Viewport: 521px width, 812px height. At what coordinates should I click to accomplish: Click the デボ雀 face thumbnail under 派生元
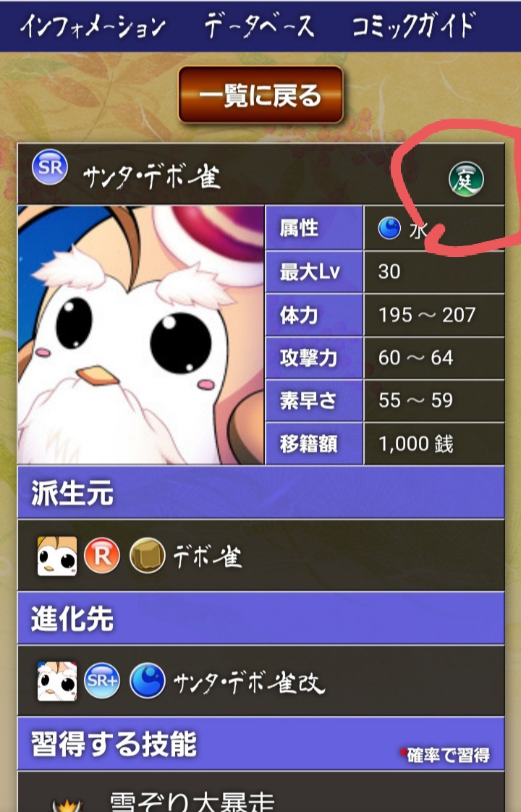[x=57, y=557]
